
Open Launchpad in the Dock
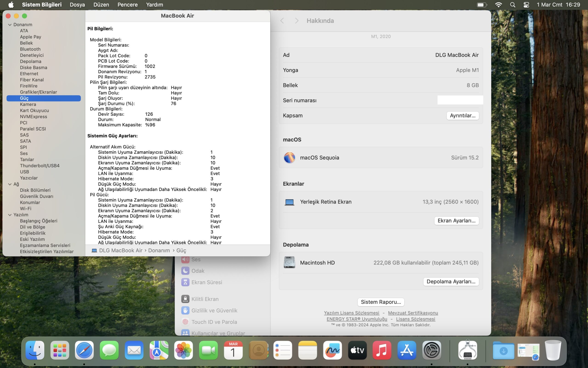[60, 350]
